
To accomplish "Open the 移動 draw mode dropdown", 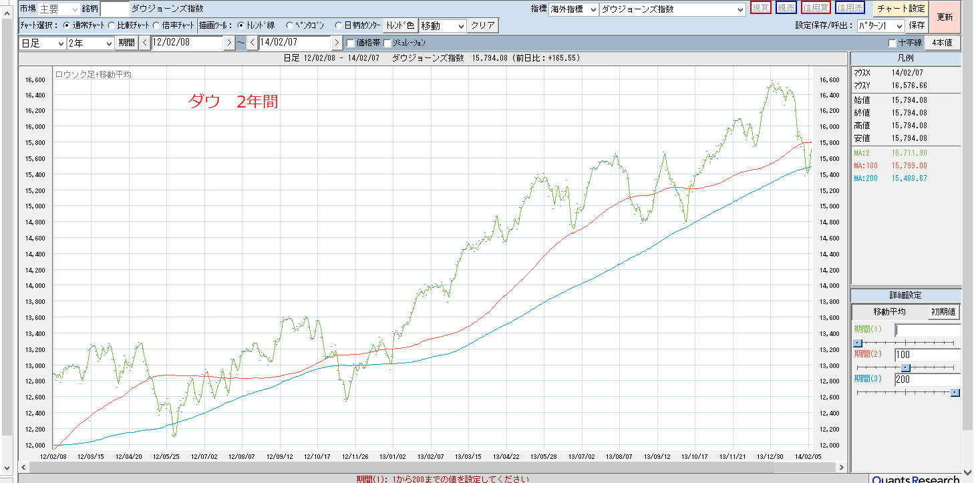I will (x=442, y=25).
